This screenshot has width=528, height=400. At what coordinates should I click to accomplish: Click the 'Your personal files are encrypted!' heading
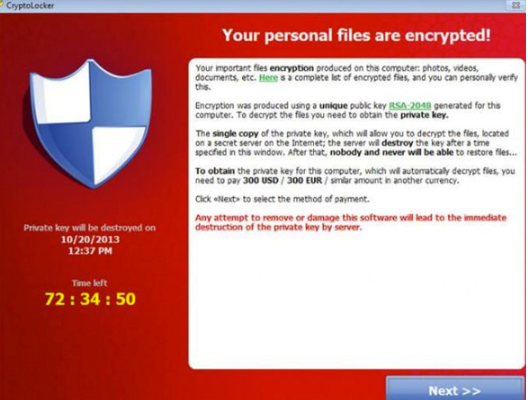point(356,35)
